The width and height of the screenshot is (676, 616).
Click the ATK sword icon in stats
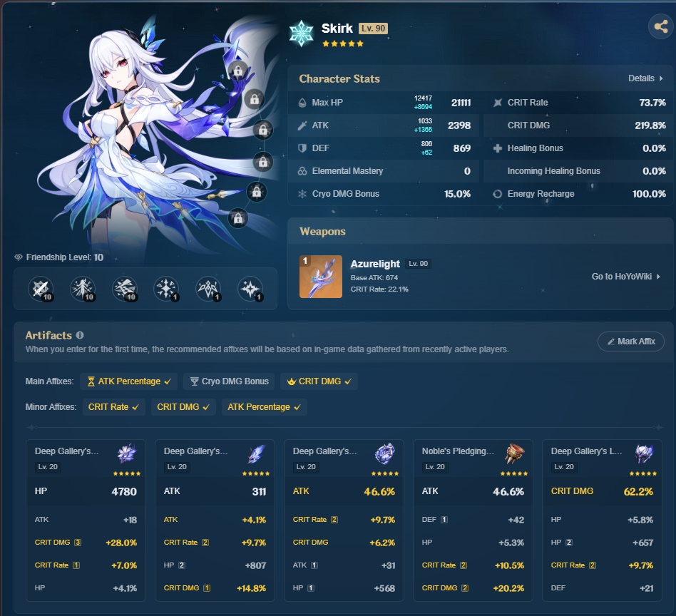pyautogui.click(x=302, y=125)
